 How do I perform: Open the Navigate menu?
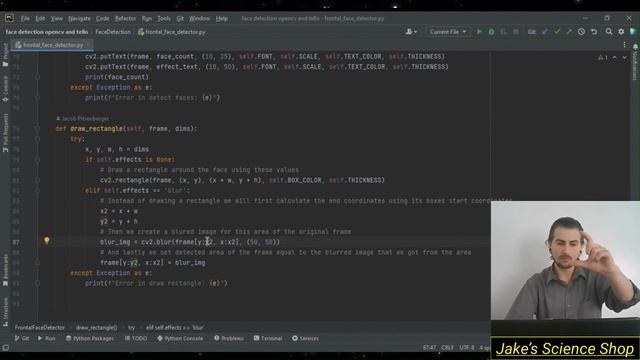point(79,18)
